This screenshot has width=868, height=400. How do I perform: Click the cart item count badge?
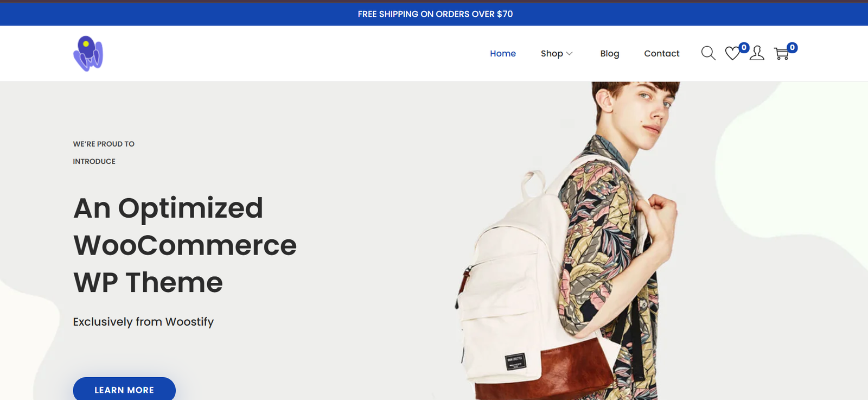pyautogui.click(x=792, y=48)
